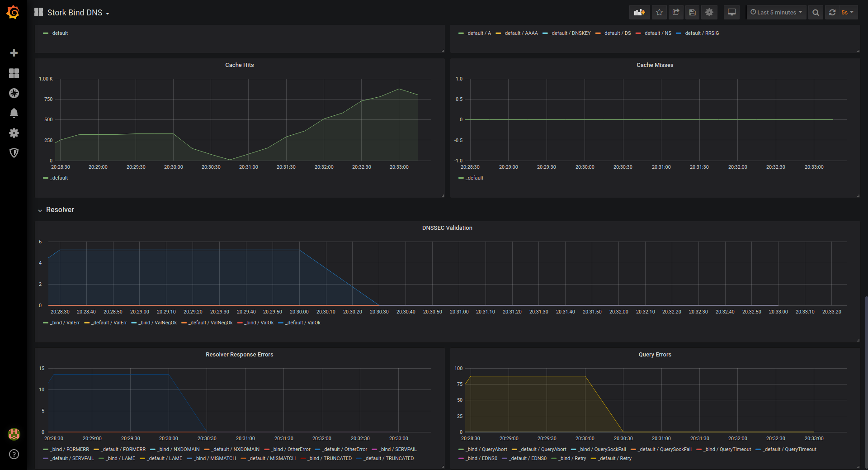Viewport: 868px width, 470px height.
Task: Save the dashboard using the save icon
Action: click(x=692, y=12)
